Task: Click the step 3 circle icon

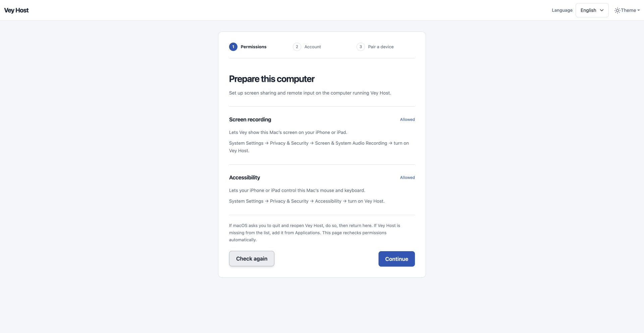Action: [x=361, y=47]
